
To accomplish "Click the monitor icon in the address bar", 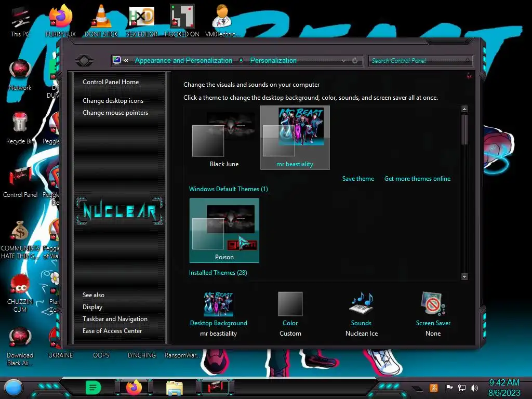I will click(x=117, y=60).
